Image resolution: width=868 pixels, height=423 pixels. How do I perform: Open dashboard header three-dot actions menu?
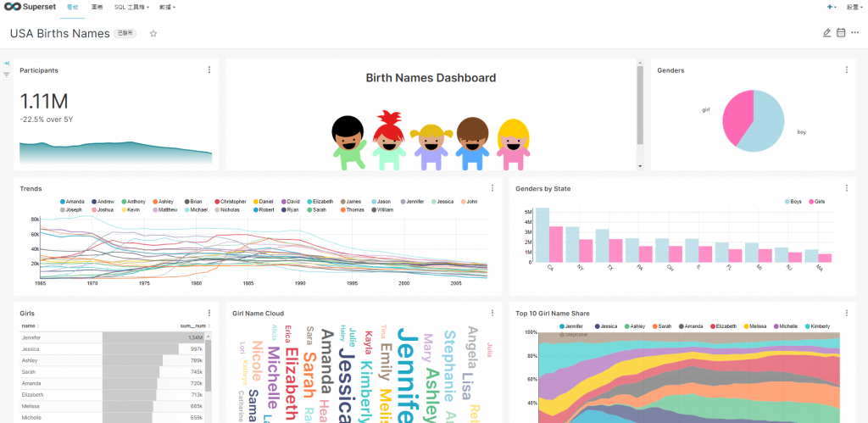[x=854, y=33]
